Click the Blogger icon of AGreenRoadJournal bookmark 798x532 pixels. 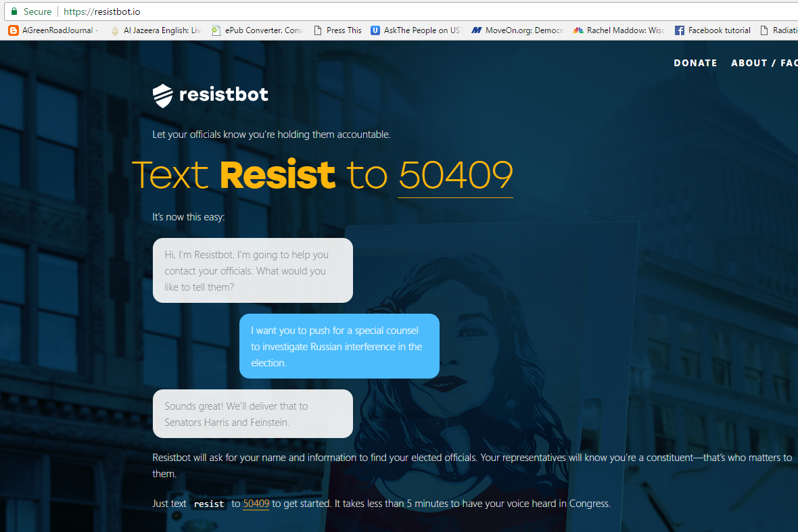tap(14, 30)
